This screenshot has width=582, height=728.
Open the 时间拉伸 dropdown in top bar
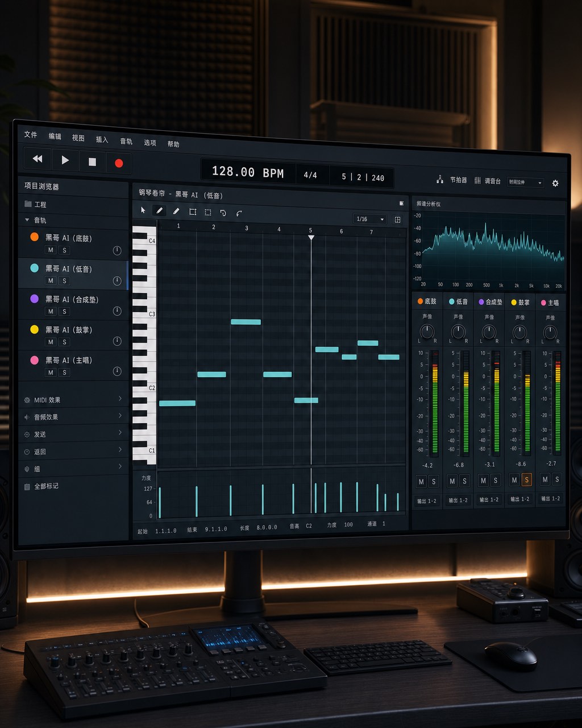525,182
